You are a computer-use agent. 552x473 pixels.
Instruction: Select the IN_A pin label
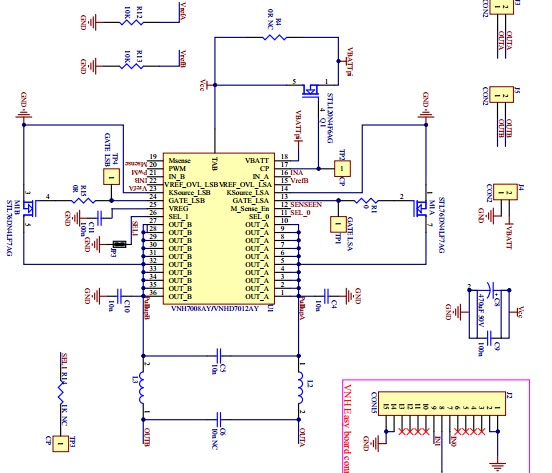261,177
